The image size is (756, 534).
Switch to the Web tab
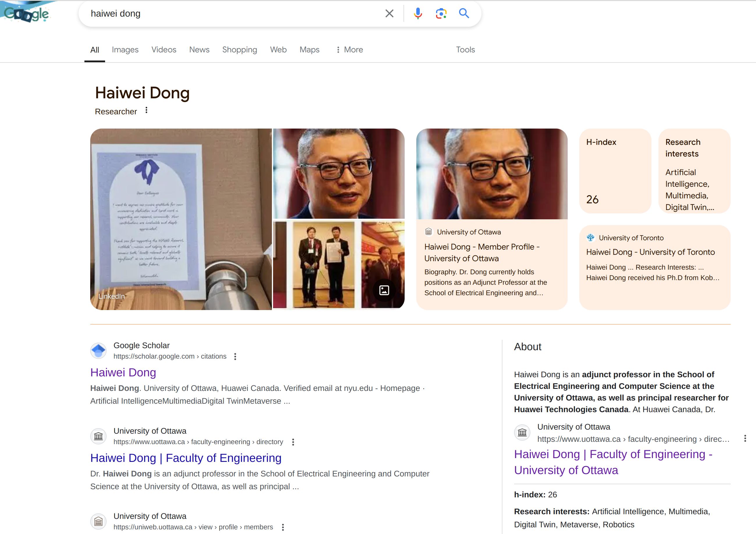pos(278,50)
